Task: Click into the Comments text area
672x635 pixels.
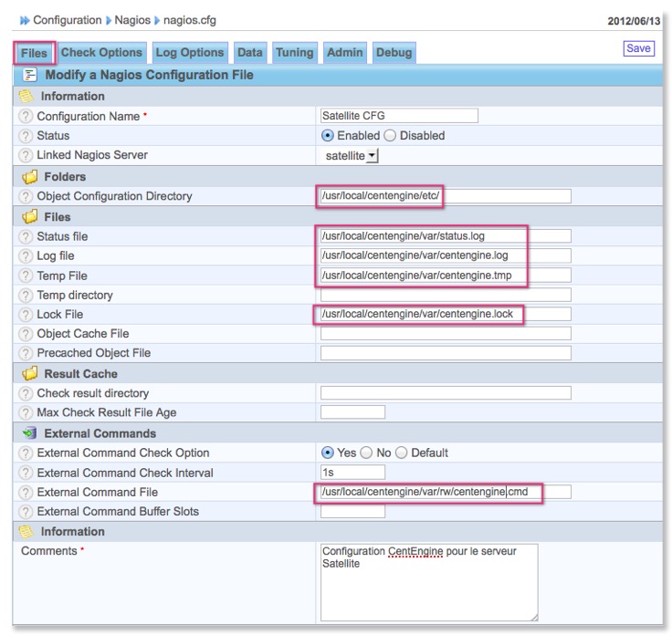Action: (428, 583)
